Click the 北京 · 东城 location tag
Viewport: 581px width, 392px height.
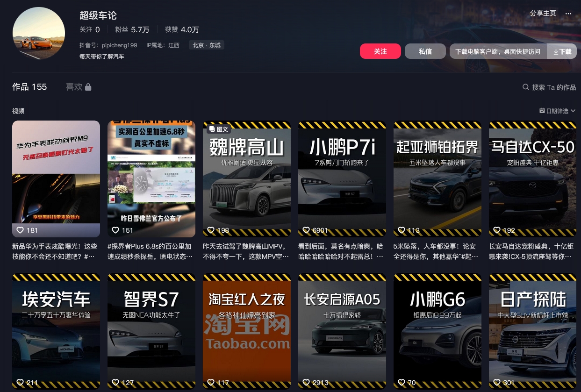click(207, 45)
